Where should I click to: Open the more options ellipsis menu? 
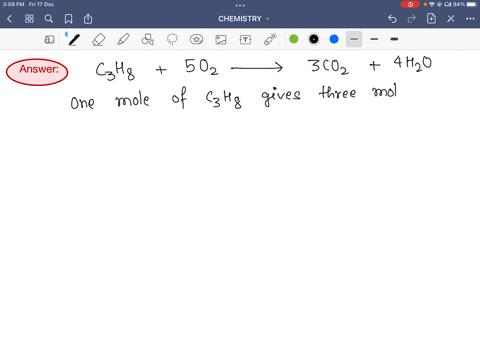470,19
